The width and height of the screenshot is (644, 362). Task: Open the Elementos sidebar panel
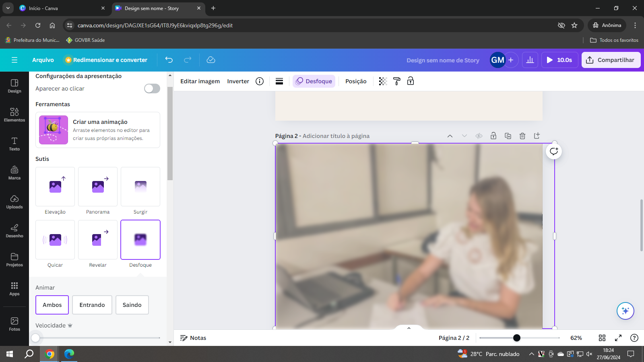pyautogui.click(x=14, y=115)
